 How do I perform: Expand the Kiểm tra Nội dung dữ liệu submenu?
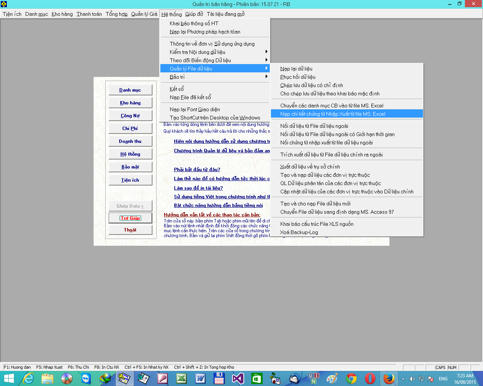[x=215, y=52]
